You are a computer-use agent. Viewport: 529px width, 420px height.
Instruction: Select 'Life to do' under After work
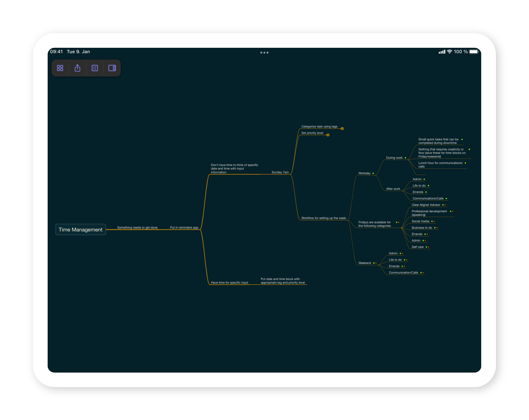pyautogui.click(x=419, y=186)
